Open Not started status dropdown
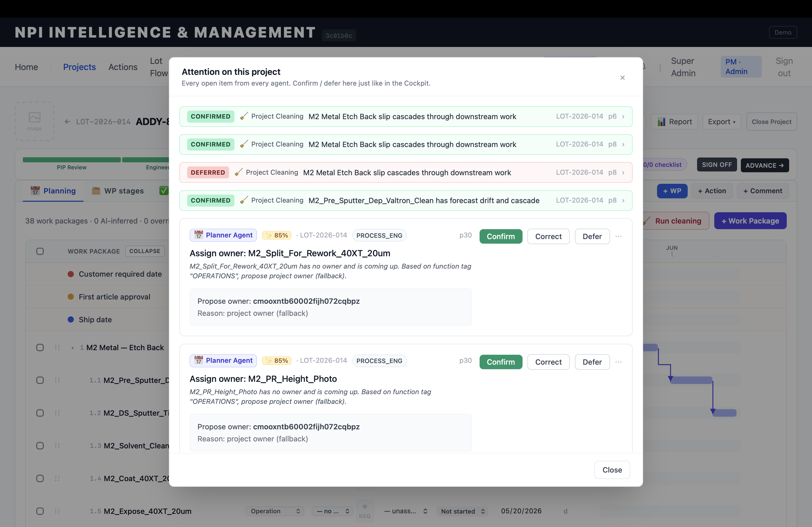This screenshot has width=812, height=527. tap(462, 511)
